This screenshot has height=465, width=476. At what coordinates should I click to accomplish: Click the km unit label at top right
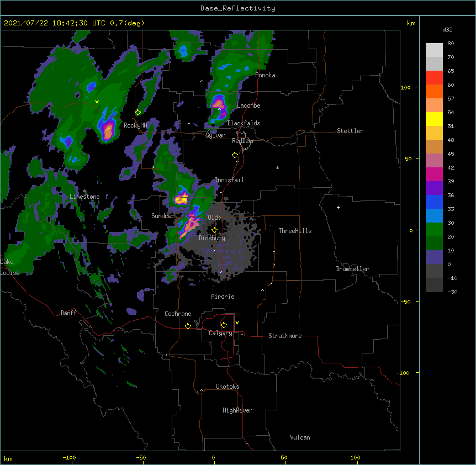[x=411, y=23]
